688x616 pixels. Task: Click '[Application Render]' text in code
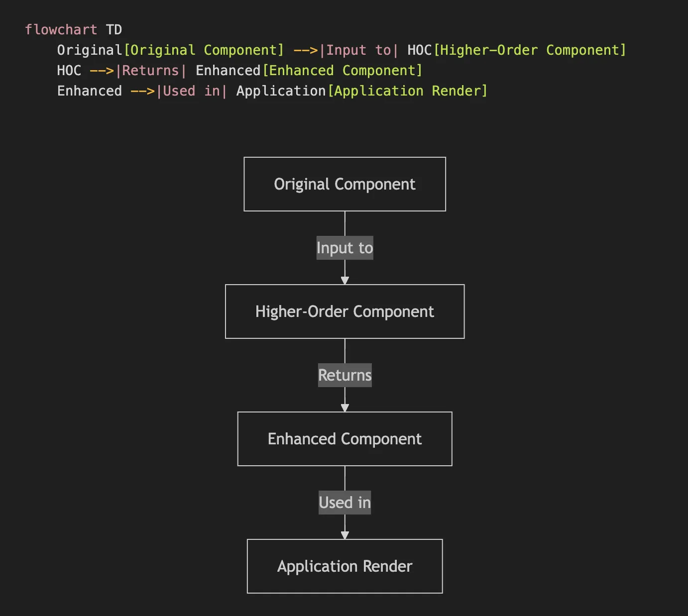point(407,91)
